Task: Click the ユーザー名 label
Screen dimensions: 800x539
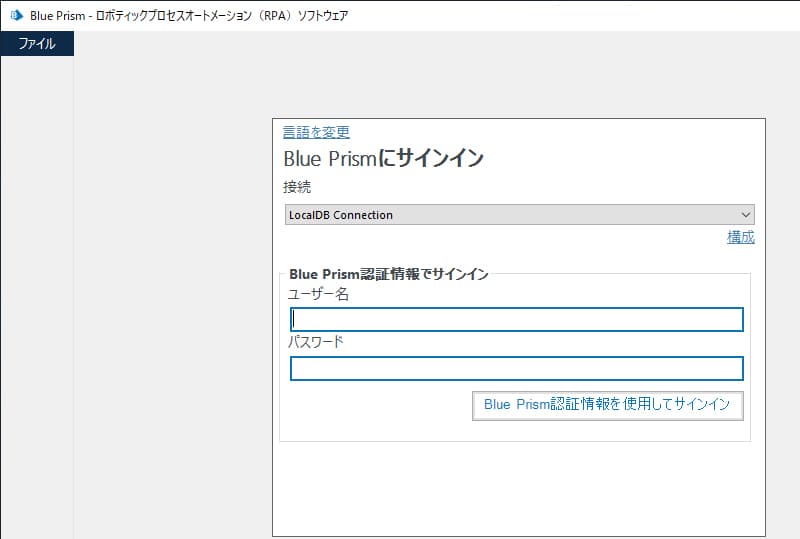Action: click(x=318, y=294)
